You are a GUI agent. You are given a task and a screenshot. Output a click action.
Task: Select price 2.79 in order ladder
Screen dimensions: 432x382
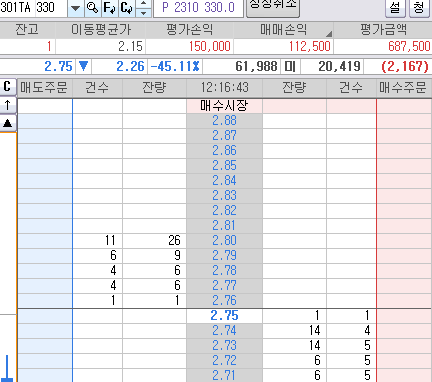pos(224,255)
